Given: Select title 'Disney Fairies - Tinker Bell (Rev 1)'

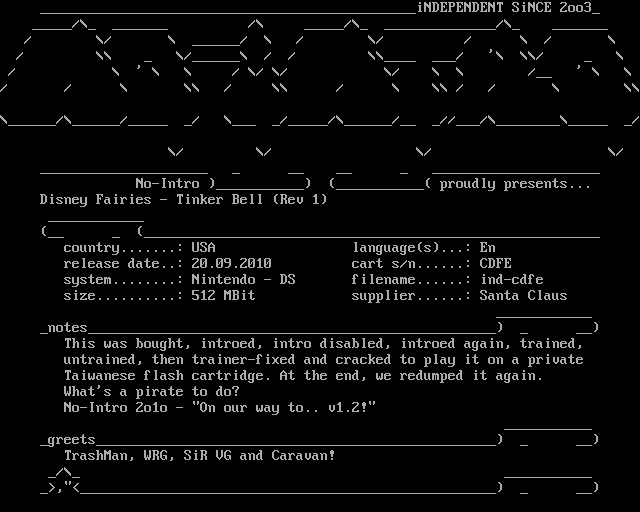Looking at the screenshot, I should coord(184,200).
